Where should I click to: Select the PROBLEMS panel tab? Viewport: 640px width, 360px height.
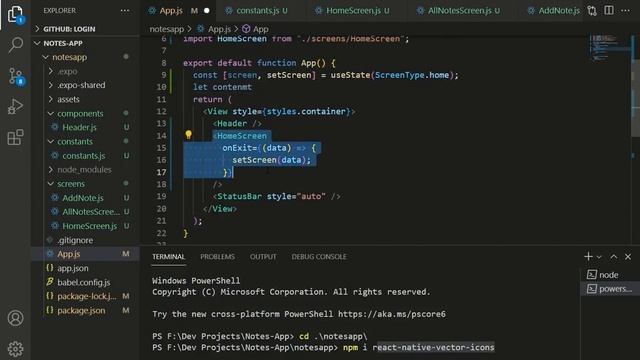click(x=217, y=257)
